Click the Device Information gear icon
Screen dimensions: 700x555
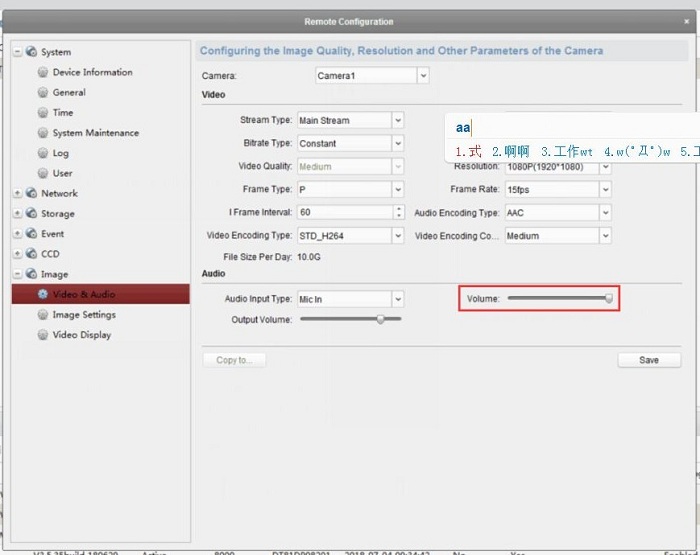(43, 72)
